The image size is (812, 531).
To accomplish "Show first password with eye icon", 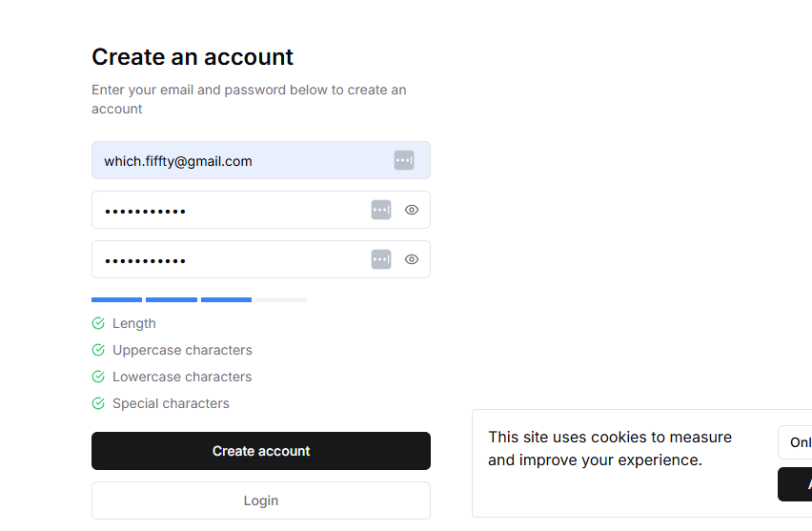I will (412, 210).
